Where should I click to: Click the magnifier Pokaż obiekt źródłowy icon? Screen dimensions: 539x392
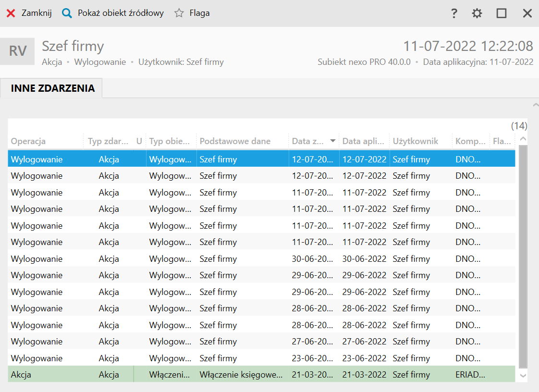tap(67, 13)
